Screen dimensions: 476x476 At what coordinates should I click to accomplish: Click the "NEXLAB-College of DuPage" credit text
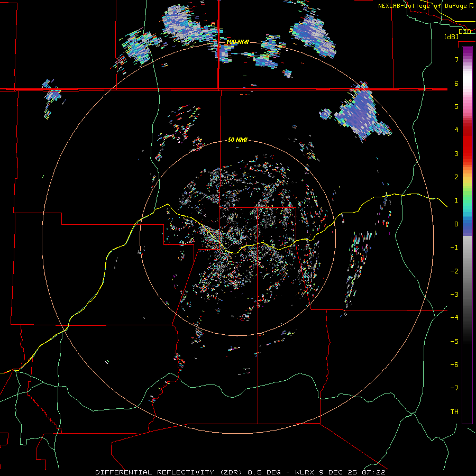[423, 6]
